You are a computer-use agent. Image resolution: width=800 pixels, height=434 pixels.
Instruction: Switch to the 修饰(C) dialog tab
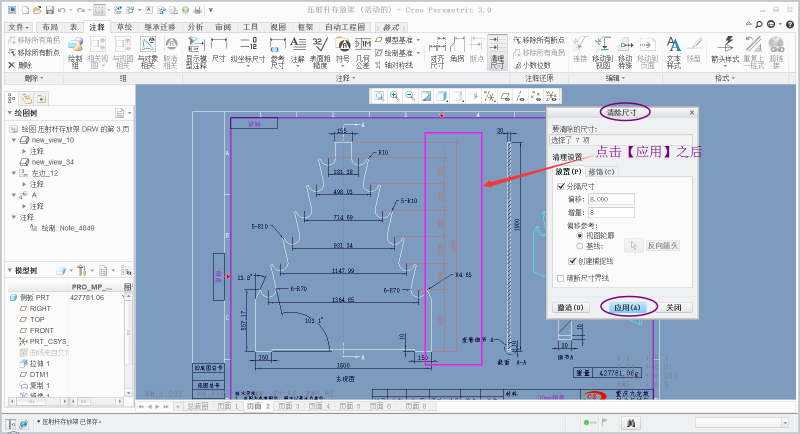601,172
